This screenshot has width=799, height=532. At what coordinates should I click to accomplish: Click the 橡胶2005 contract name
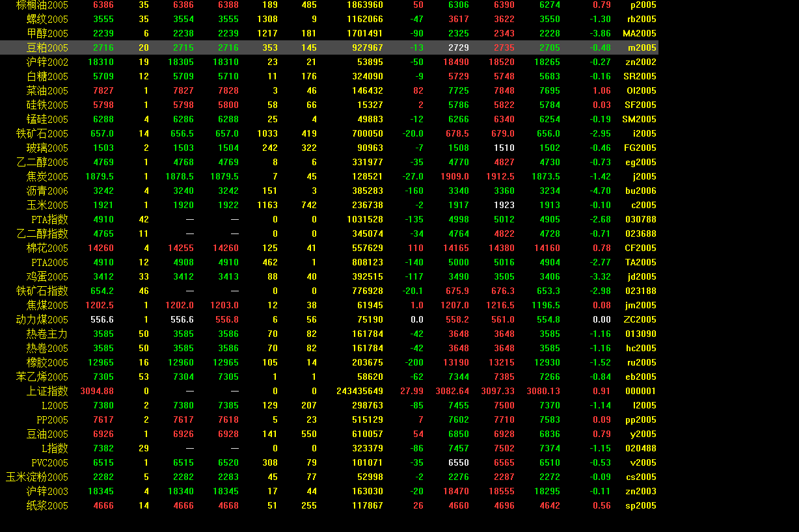coord(47,362)
